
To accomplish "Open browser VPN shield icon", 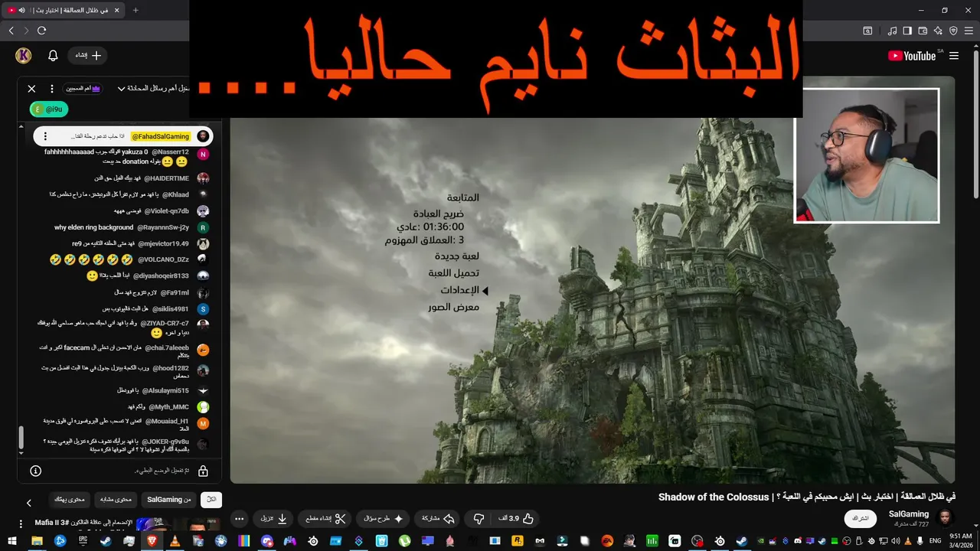I will pyautogui.click(x=953, y=31).
